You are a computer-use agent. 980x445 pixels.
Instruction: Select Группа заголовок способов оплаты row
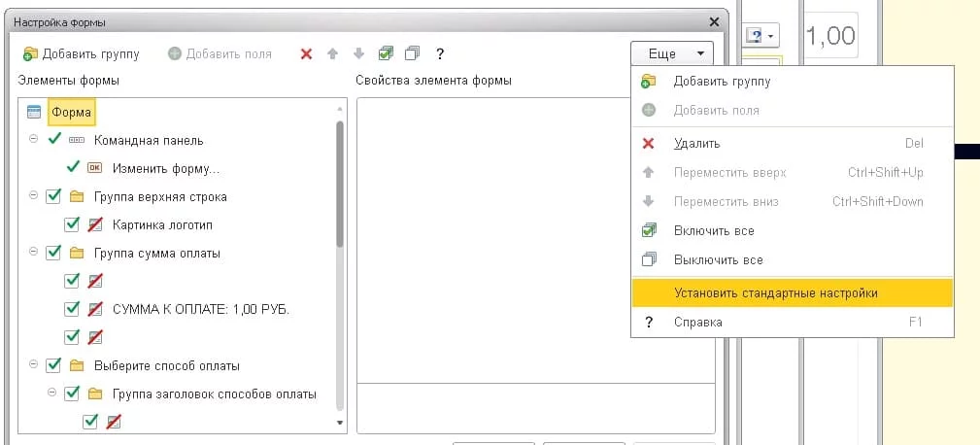(215, 394)
